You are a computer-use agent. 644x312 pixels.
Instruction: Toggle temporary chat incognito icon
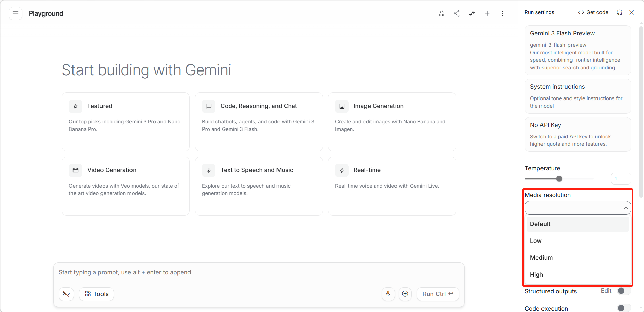tap(442, 13)
